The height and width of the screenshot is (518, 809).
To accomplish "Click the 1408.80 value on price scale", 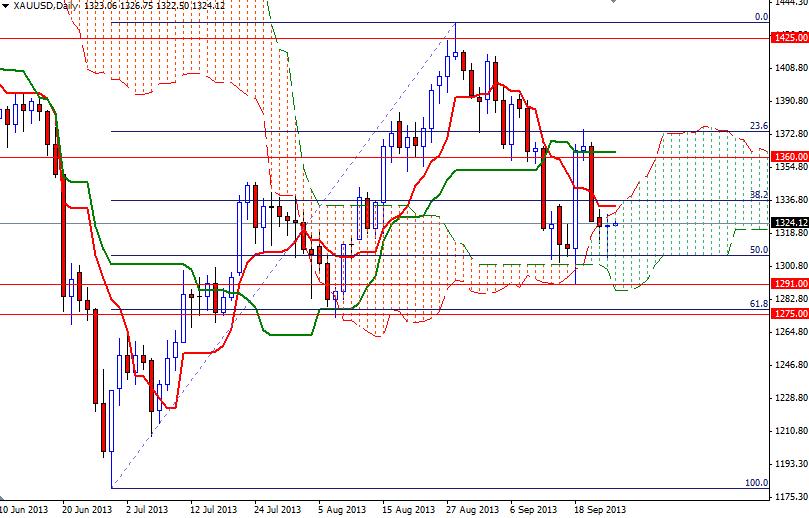I will pyautogui.click(x=791, y=68).
